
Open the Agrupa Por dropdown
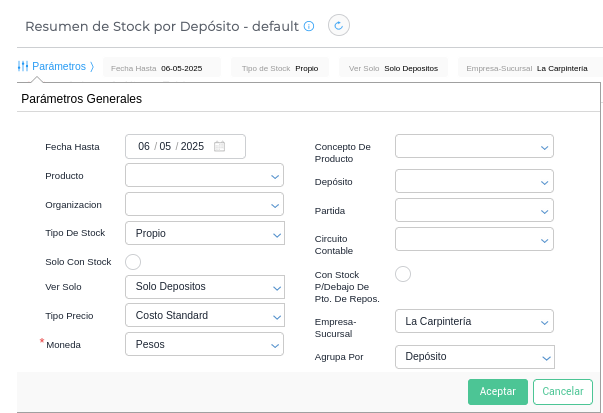[x=474, y=357]
